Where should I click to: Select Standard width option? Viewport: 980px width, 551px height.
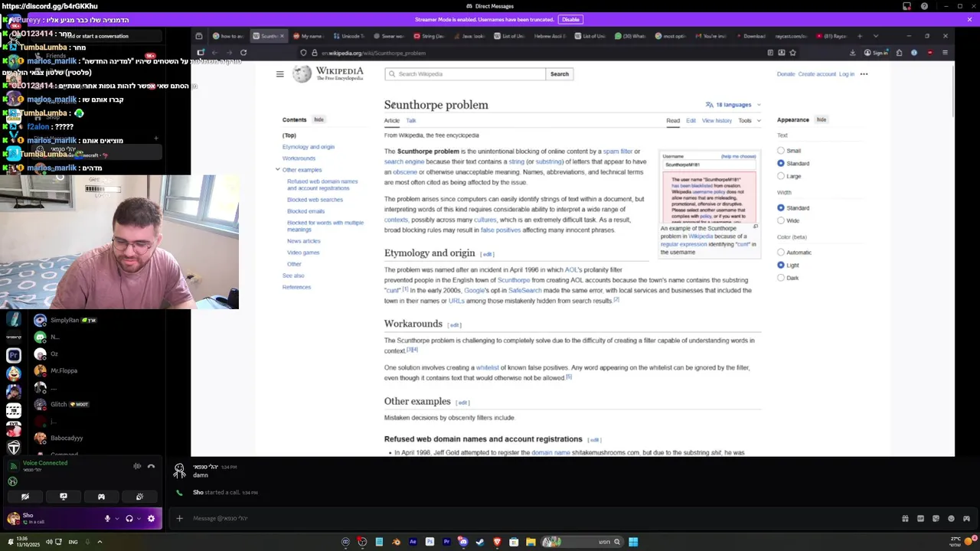781,207
